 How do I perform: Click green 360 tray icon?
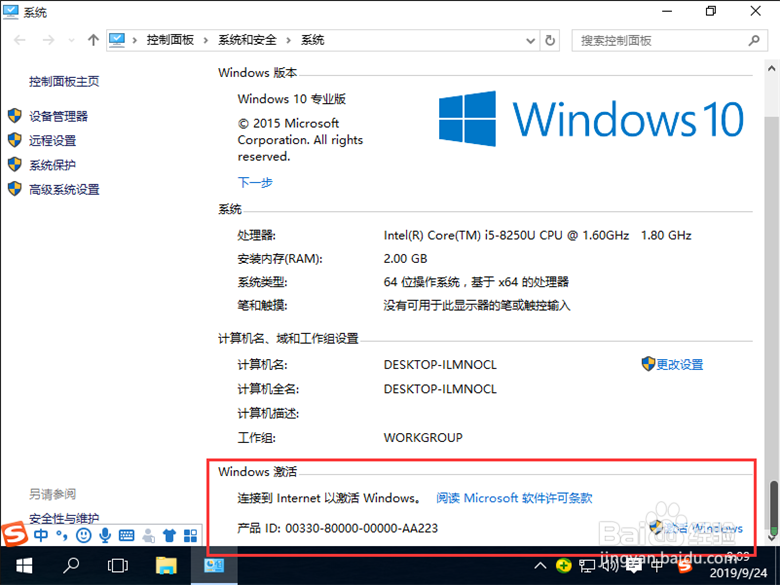pos(564,566)
